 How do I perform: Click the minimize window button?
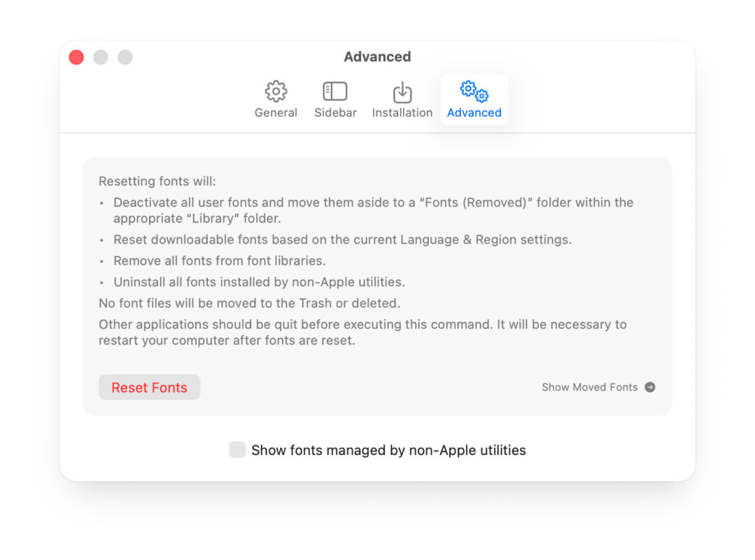pos(101,57)
